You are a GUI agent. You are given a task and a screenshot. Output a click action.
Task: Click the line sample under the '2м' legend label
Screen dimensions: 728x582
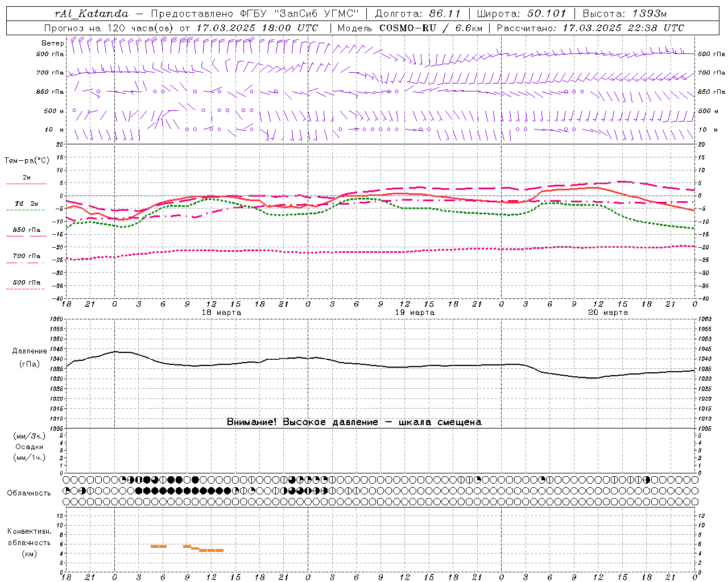26,184
